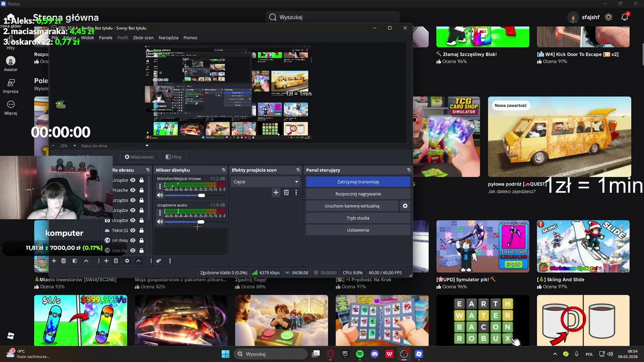Image resolution: width=644 pixels, height=362 pixels.
Task: Click Uruchom kamerę wirtualną
Action: tap(352, 206)
